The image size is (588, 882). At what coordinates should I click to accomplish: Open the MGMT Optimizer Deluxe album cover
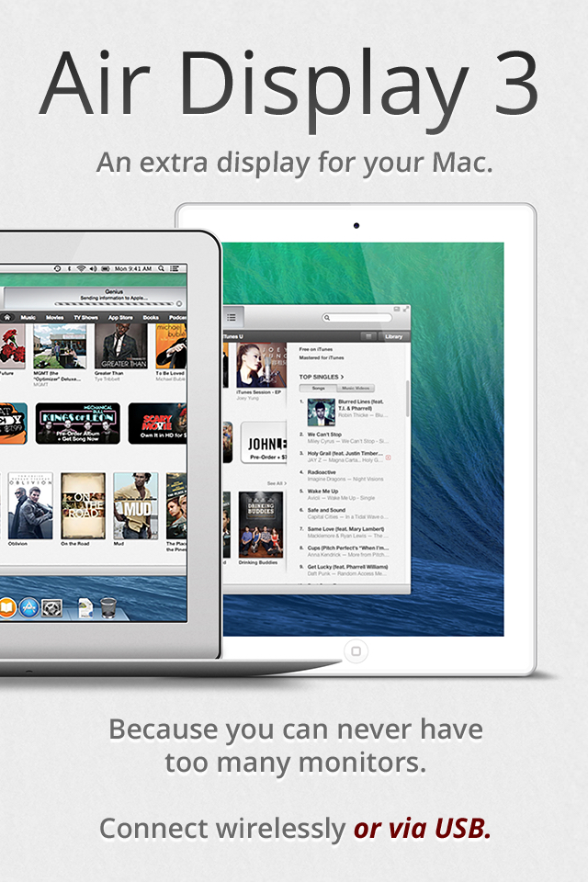tap(60, 346)
